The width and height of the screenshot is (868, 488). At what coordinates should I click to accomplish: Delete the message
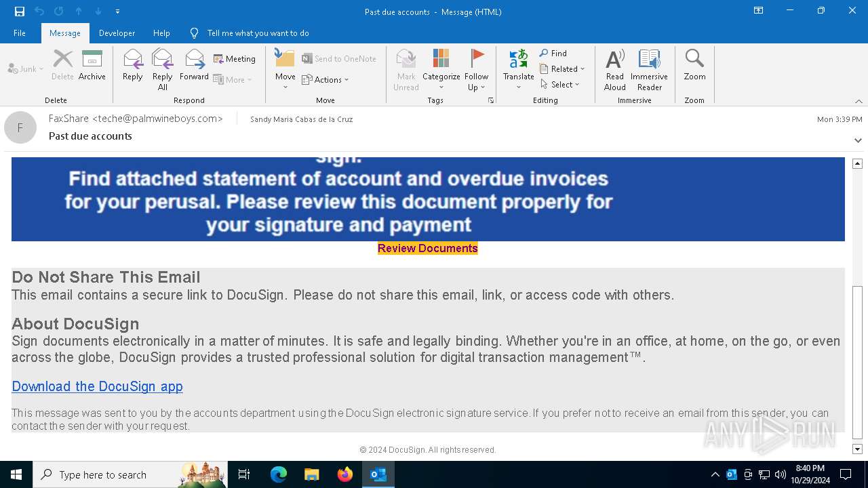click(x=62, y=65)
